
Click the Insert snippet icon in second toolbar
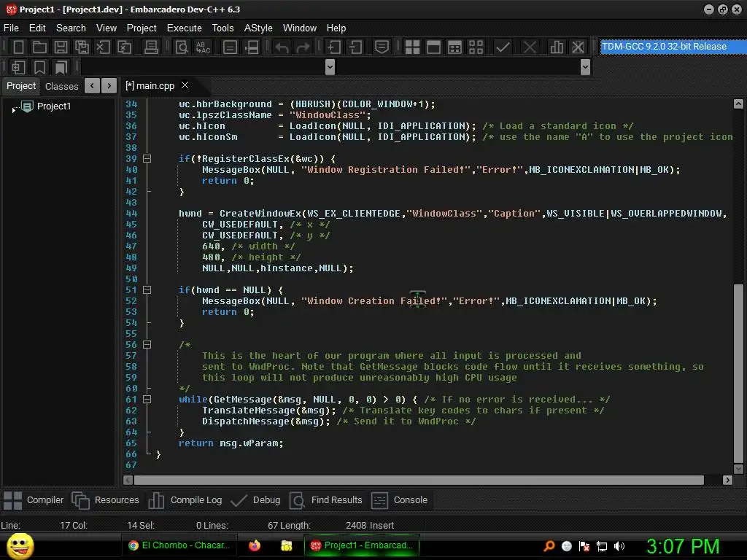click(x=18, y=67)
